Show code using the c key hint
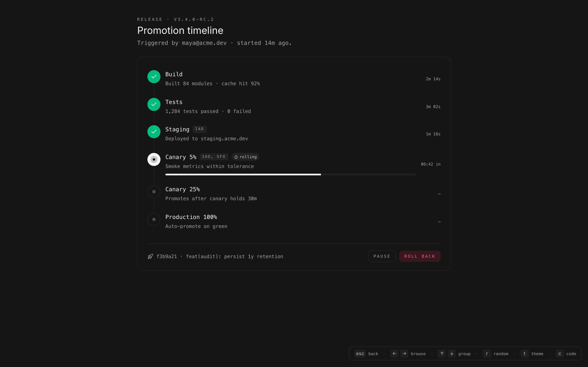Image resolution: width=588 pixels, height=367 pixels. [x=560, y=354]
